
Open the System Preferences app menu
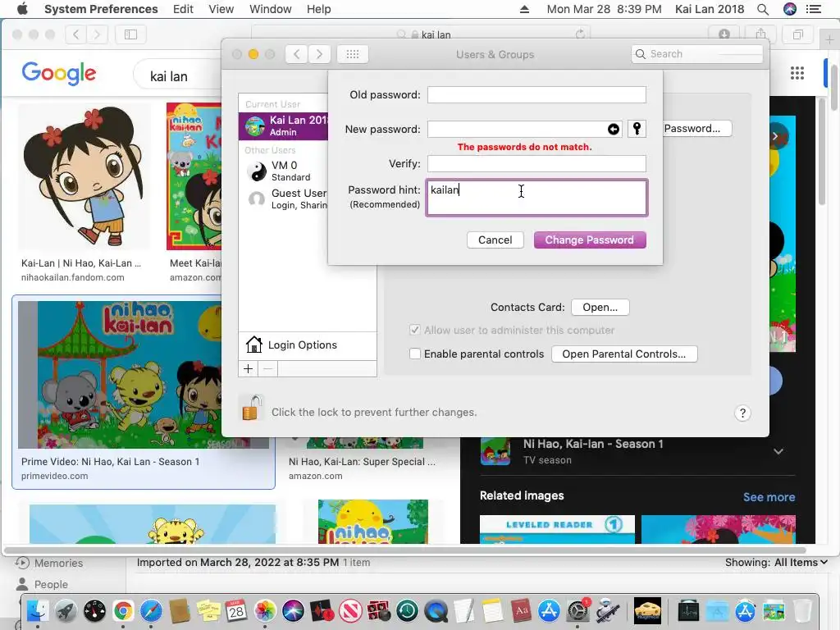click(x=101, y=9)
